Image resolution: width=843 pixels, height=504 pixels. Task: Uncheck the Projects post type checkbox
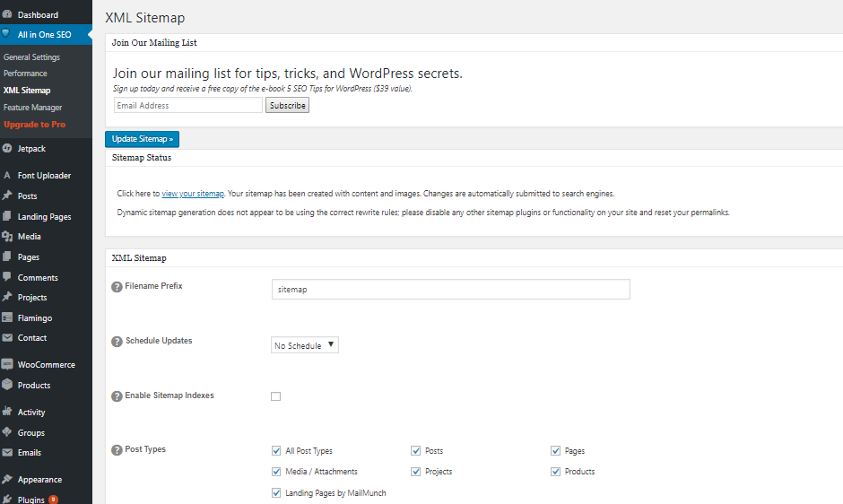(x=415, y=472)
